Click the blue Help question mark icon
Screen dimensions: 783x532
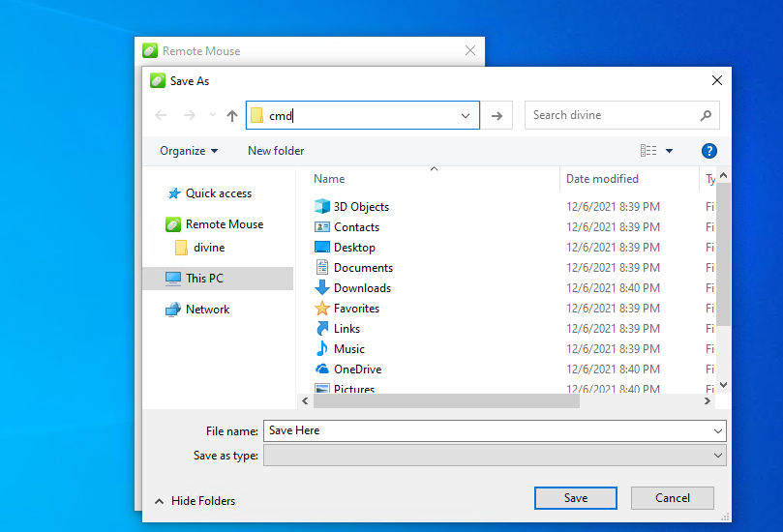708,151
